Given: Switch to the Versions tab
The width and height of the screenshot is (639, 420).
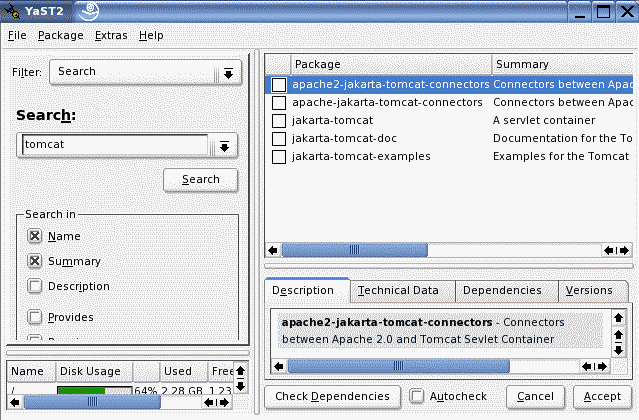Looking at the screenshot, I should [593, 291].
